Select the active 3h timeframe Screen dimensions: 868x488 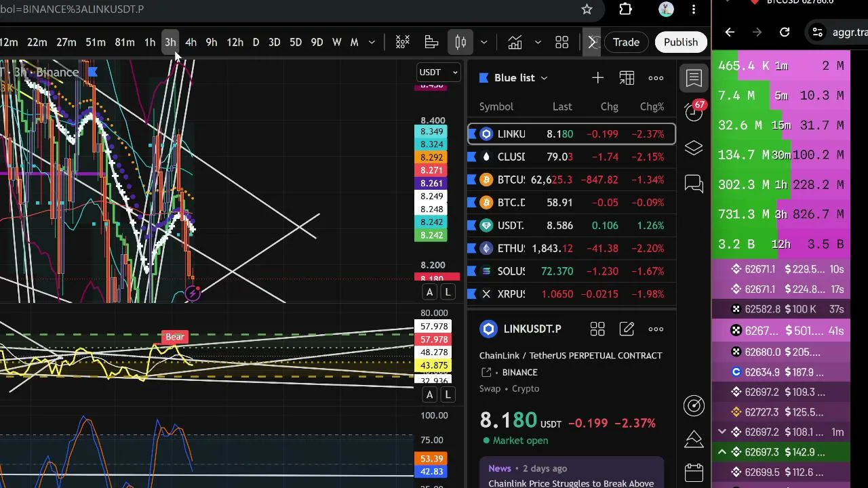click(x=170, y=43)
